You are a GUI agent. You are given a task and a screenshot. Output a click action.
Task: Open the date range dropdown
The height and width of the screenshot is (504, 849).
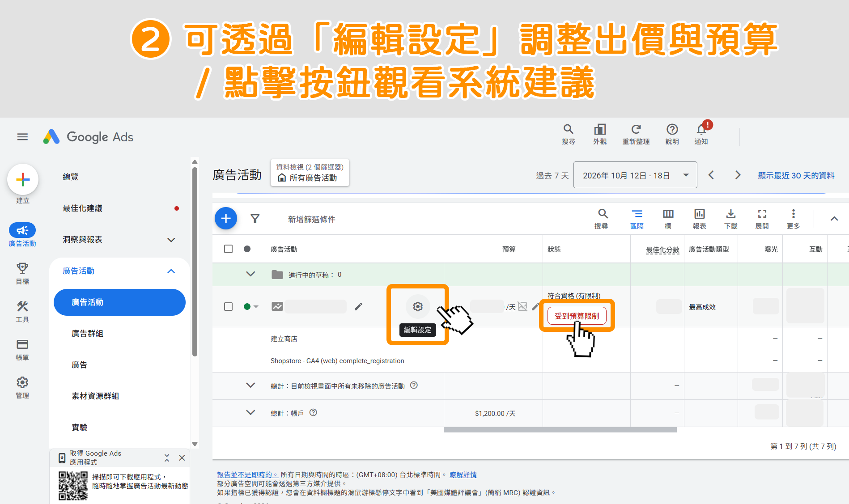coord(635,175)
